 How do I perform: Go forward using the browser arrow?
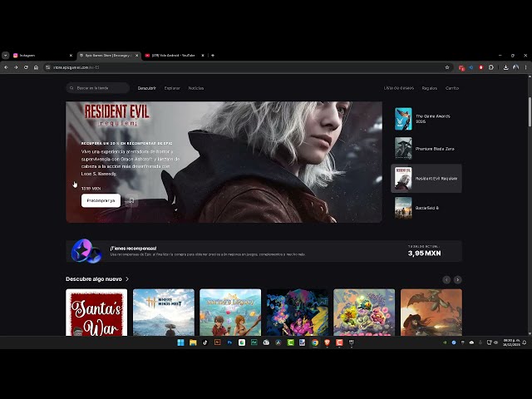[x=16, y=67]
